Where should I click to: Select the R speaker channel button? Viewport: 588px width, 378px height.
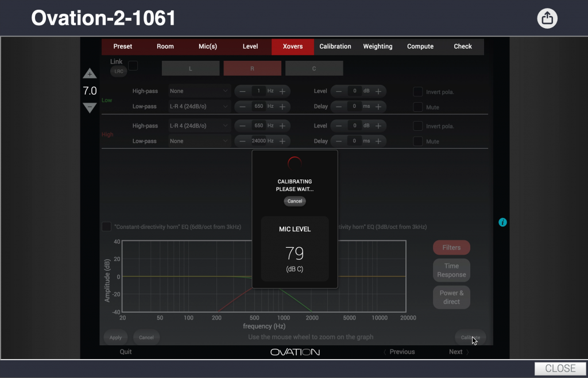pos(253,69)
